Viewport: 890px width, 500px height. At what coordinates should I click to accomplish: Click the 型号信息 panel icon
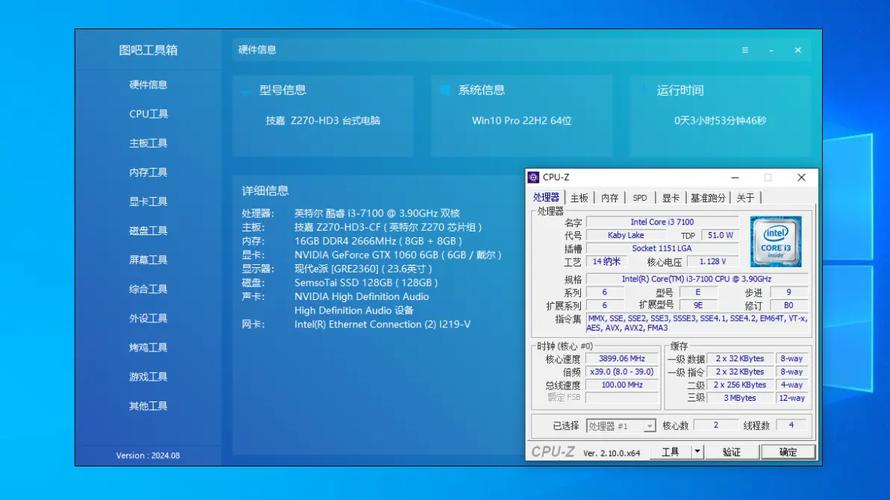coord(245,91)
